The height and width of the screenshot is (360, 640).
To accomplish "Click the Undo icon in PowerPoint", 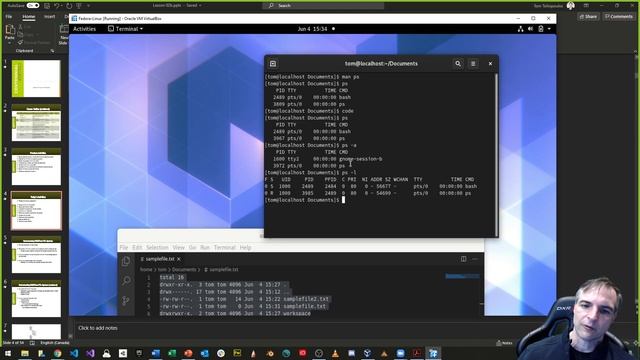I will tap(57, 6).
